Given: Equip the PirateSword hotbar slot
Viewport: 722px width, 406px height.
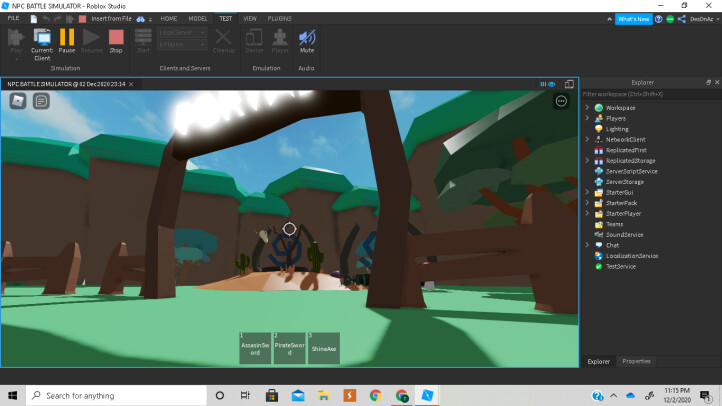Looking at the screenshot, I should tap(289, 348).
